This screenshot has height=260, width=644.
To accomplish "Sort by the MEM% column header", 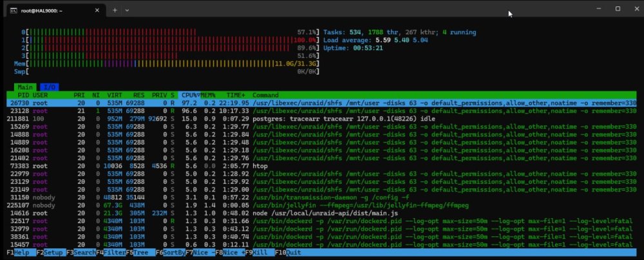I will click(208, 95).
